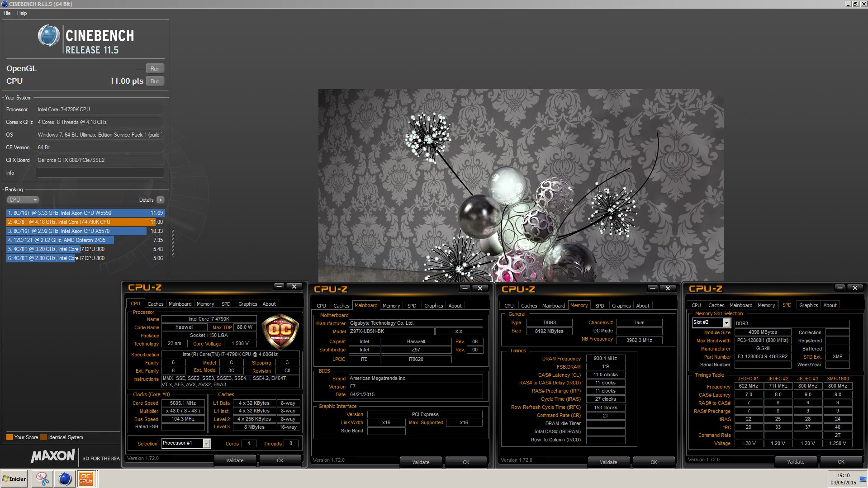Open the Ranking CPU dropdown
The height and width of the screenshot is (488, 868).
(x=23, y=200)
